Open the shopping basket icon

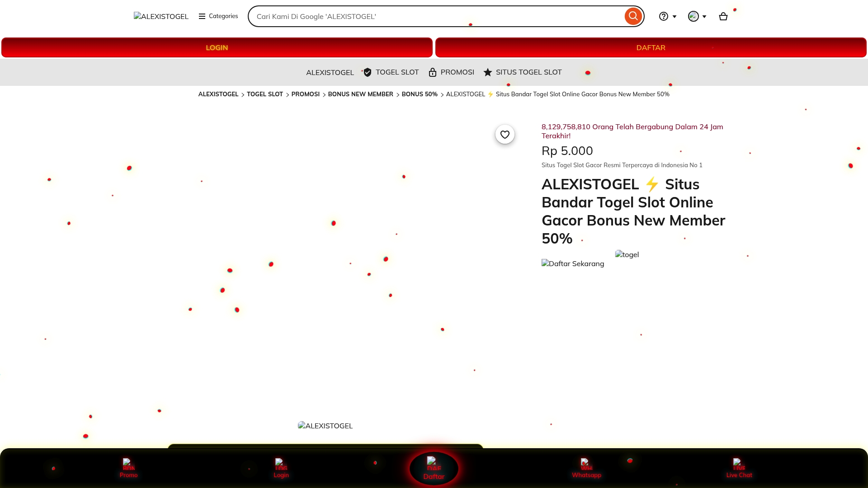pyautogui.click(x=723, y=16)
